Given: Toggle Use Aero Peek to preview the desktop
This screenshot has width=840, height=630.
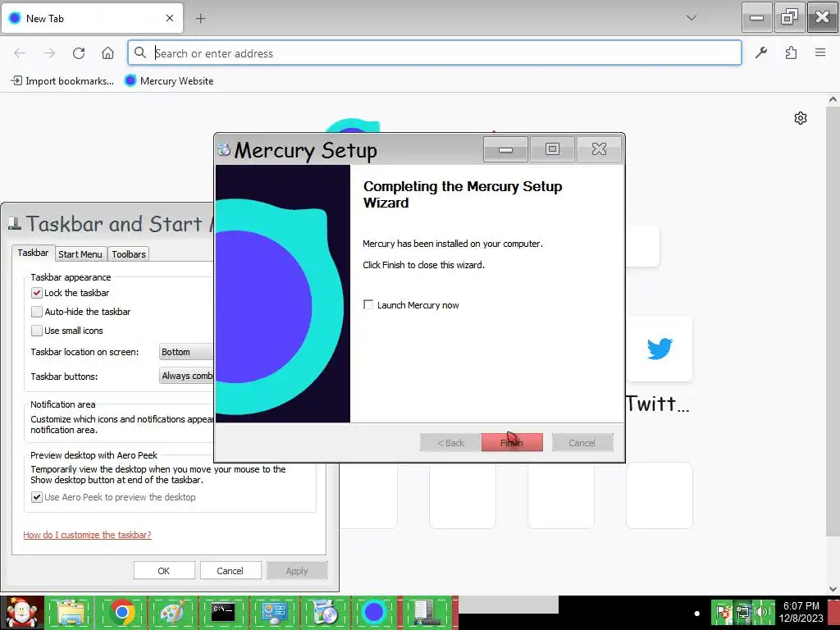Looking at the screenshot, I should coord(36,497).
